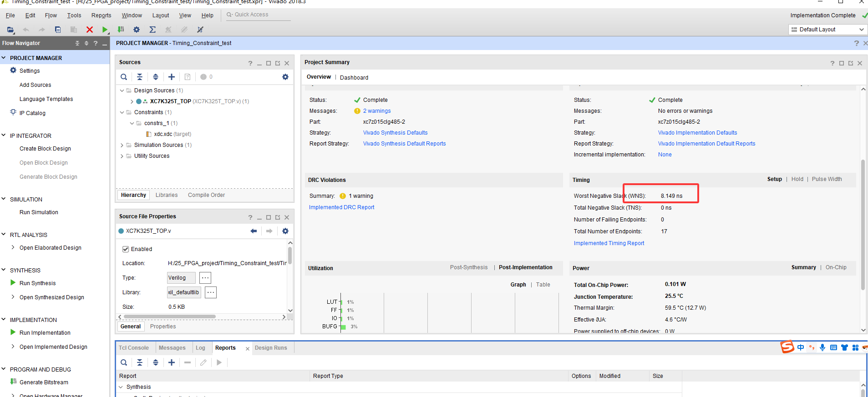Expand Utility Sources node
The height and width of the screenshot is (397, 868).
point(122,156)
